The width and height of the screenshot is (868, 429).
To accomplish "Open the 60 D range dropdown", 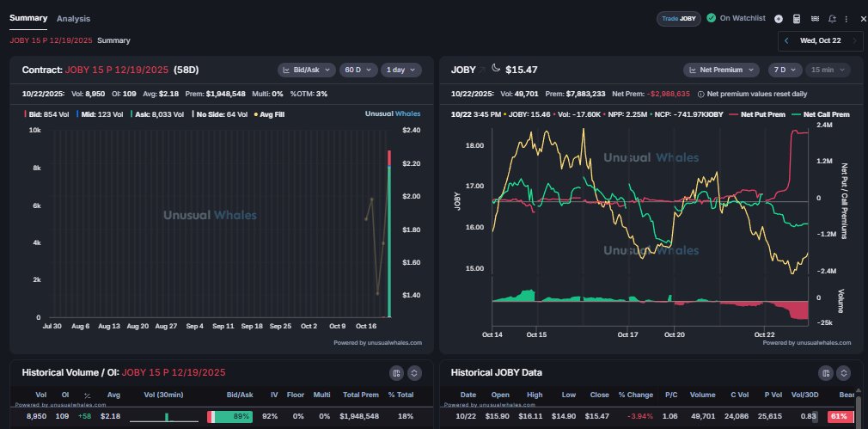I will click(358, 70).
